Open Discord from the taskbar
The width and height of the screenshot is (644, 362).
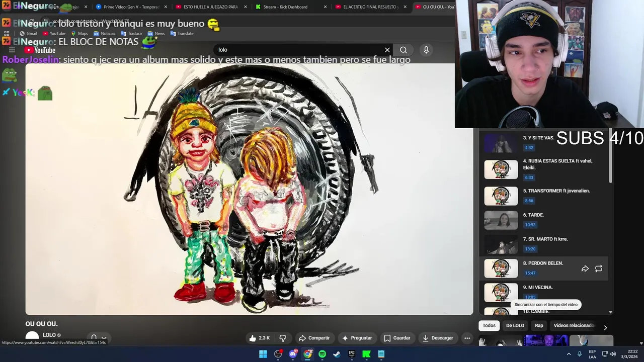tap(293, 354)
